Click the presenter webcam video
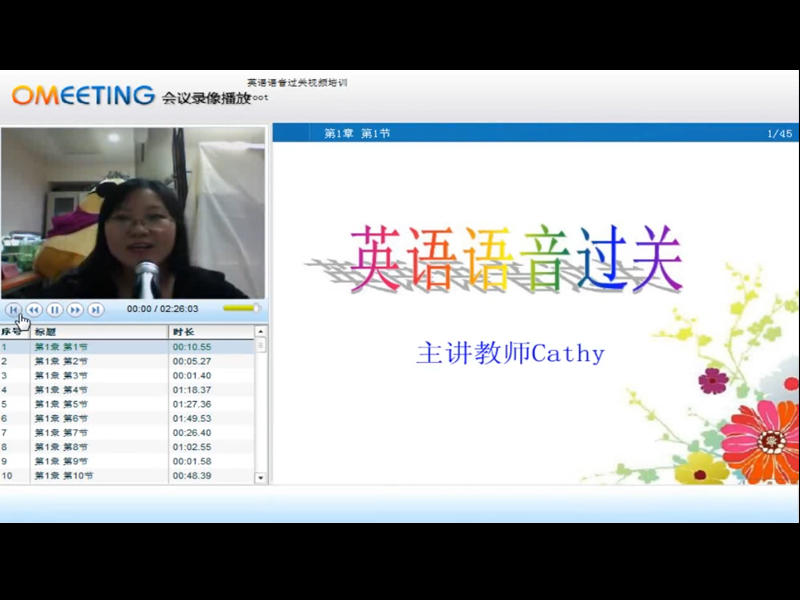 tap(133, 212)
